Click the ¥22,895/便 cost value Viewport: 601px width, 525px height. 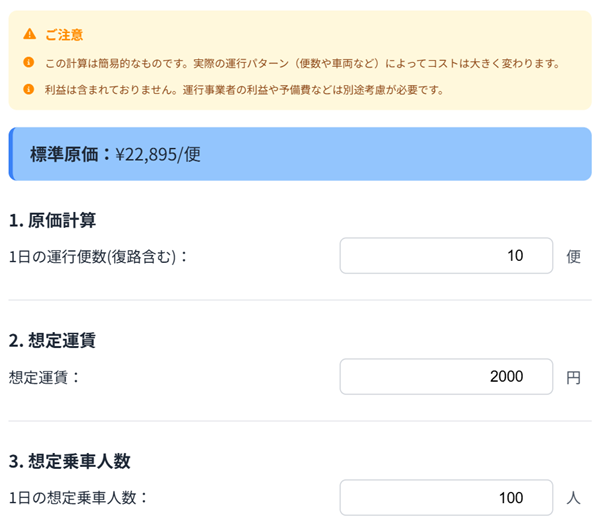(x=158, y=154)
